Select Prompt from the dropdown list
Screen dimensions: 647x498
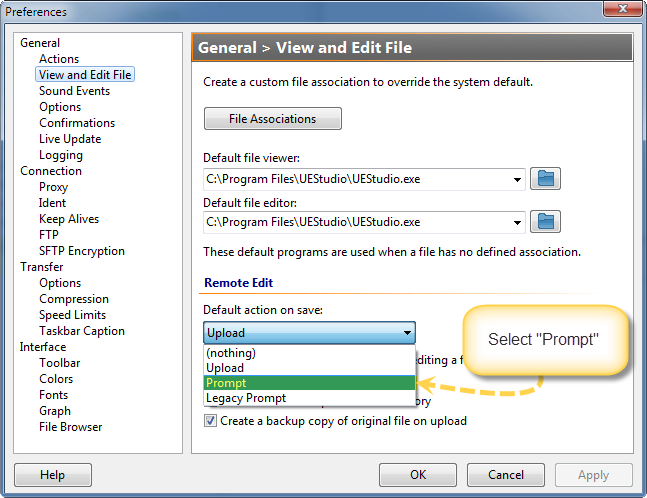click(x=309, y=383)
